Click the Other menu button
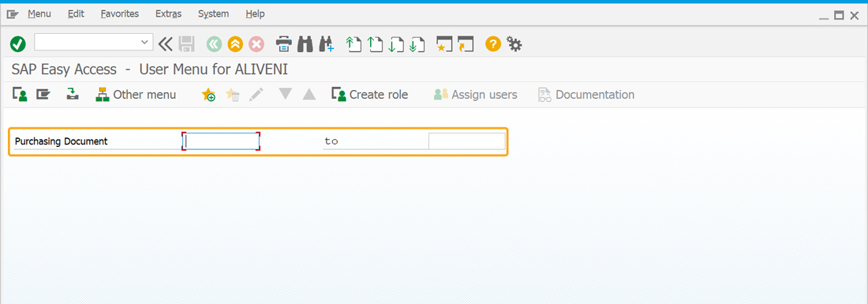868x304 pixels. point(137,95)
